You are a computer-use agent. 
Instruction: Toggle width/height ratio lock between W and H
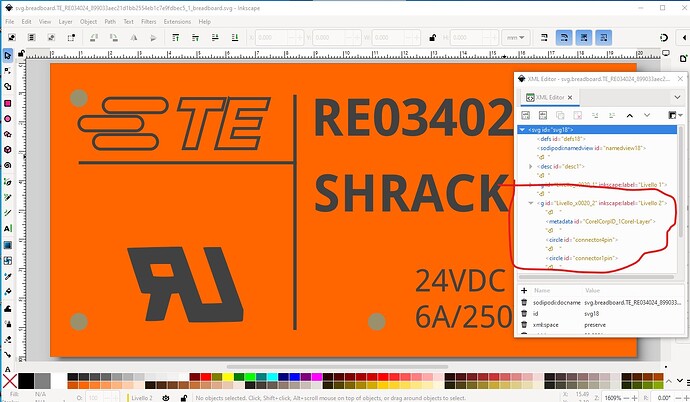[433, 38]
